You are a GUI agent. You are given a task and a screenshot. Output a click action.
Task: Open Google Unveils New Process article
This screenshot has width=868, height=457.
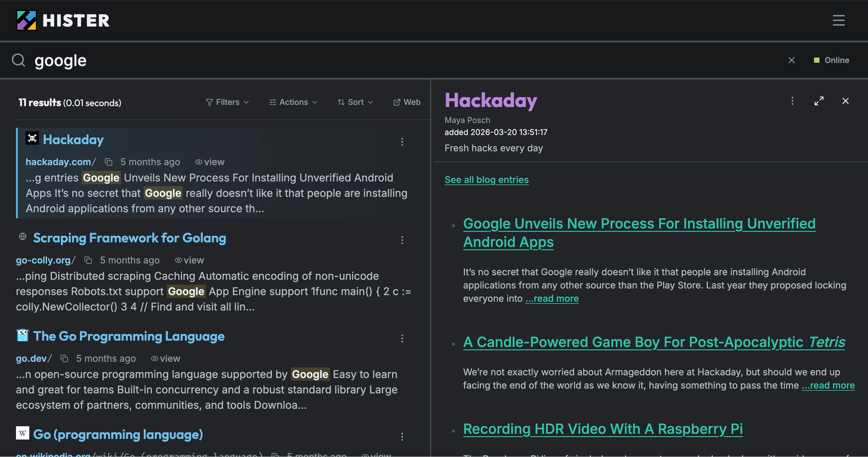[x=639, y=232]
